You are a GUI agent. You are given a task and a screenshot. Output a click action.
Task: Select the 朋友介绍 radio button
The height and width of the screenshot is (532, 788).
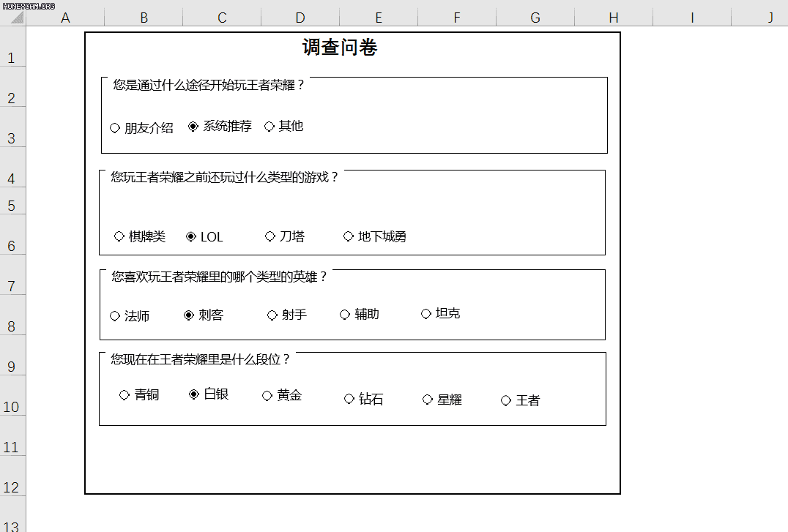115,126
